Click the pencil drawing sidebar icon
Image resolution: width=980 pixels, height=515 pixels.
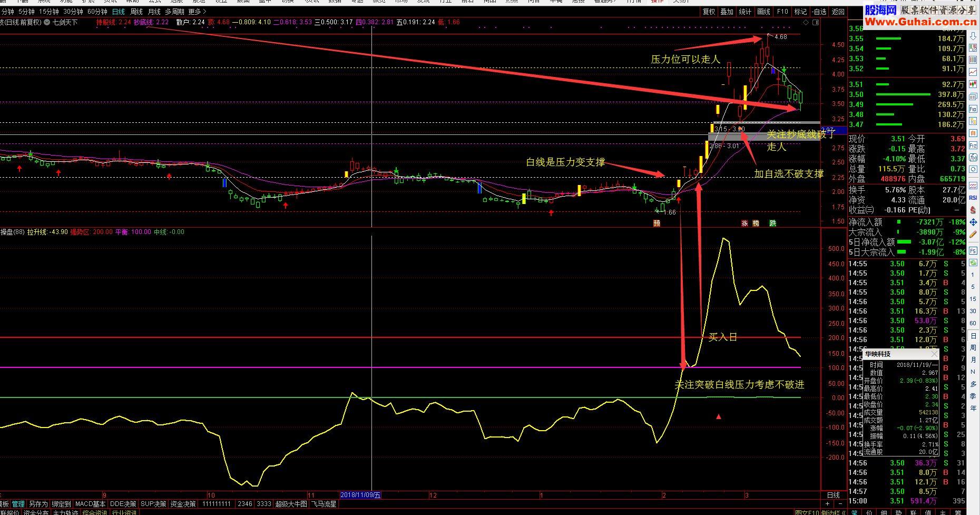click(973, 235)
